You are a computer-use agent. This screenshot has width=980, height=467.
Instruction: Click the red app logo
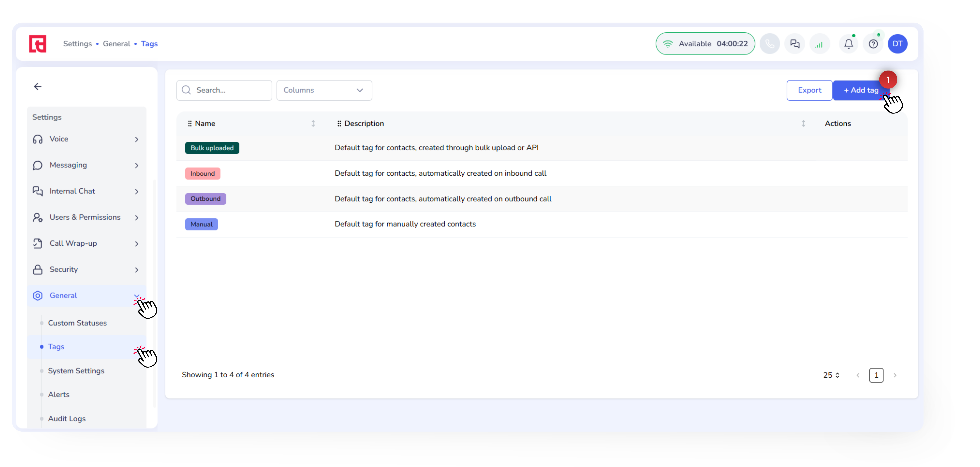click(x=38, y=44)
